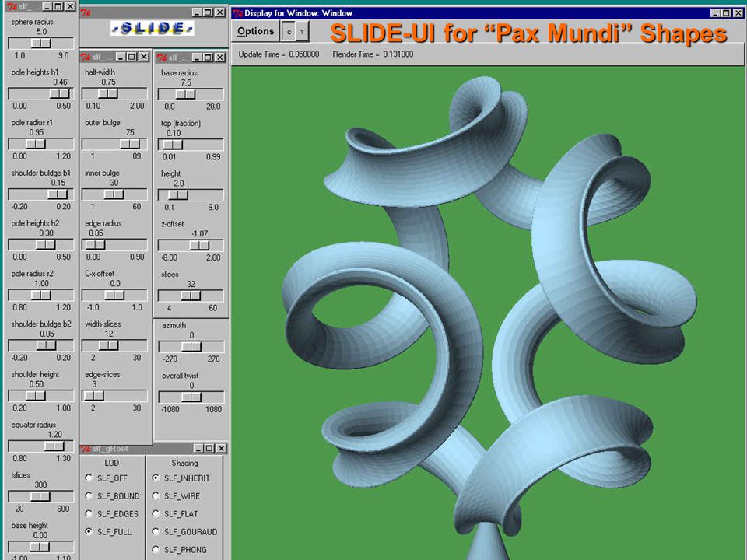Click the Display for Window title bar
Viewport: 747px width, 560px height.
[x=488, y=13]
